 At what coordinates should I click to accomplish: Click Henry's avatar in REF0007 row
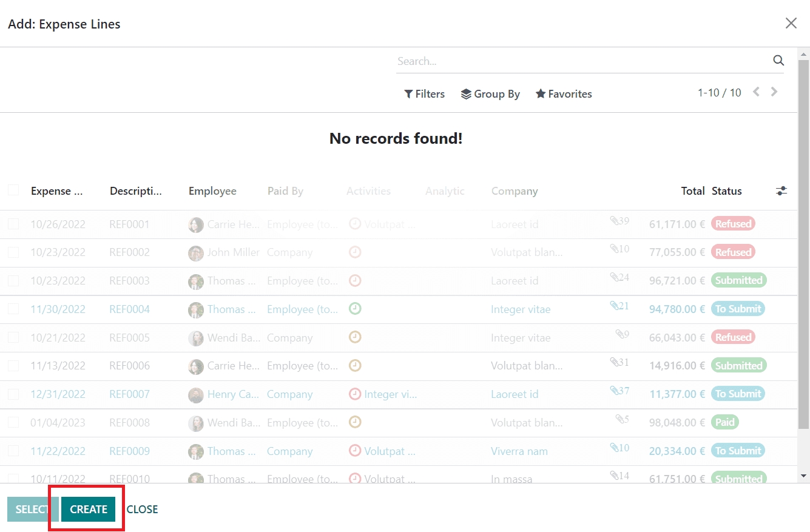click(195, 394)
